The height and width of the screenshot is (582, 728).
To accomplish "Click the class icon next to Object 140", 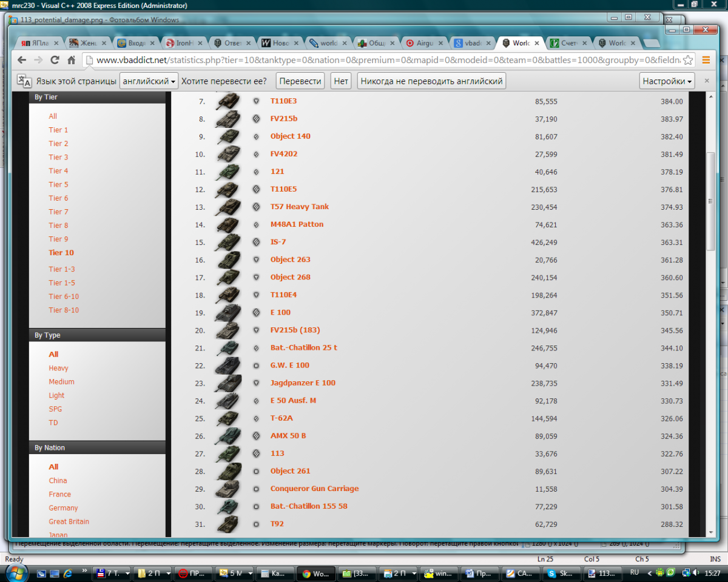I will point(256,136).
